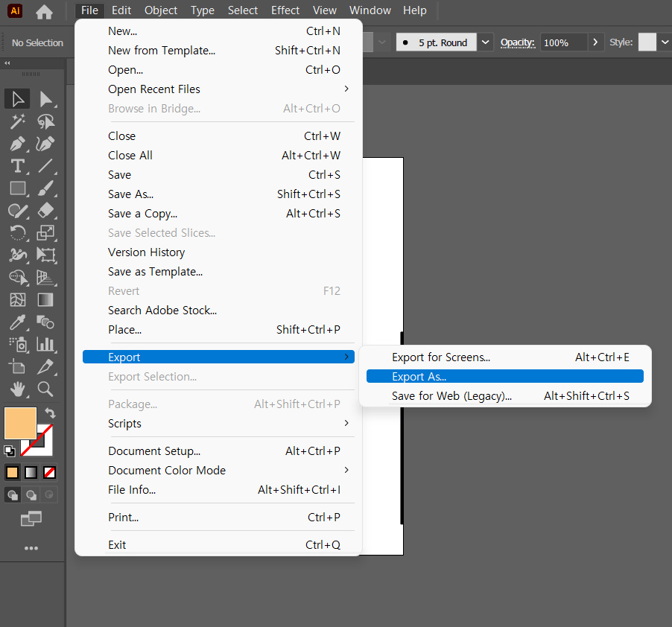Select the Scale tool
This screenshot has height=627, width=672.
(x=45, y=233)
